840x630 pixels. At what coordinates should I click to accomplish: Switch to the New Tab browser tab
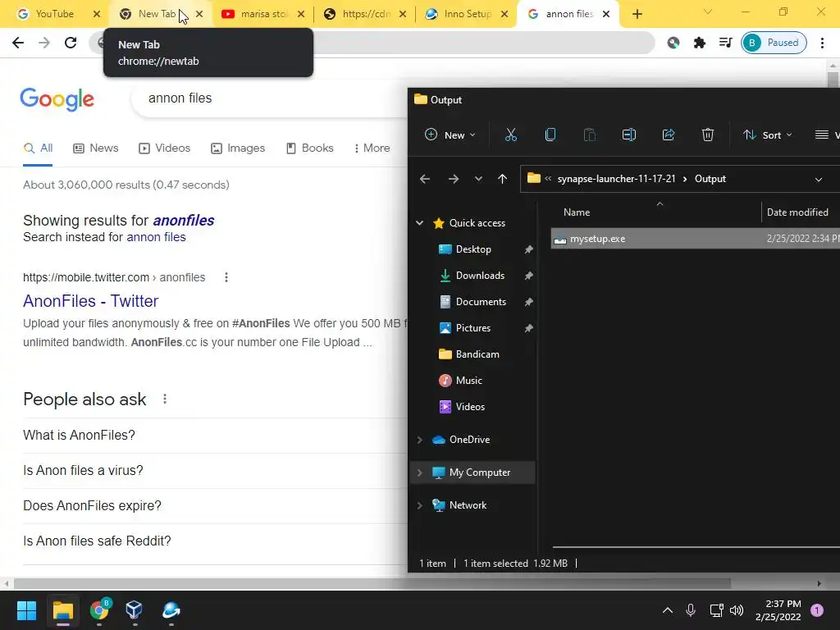tap(157, 14)
